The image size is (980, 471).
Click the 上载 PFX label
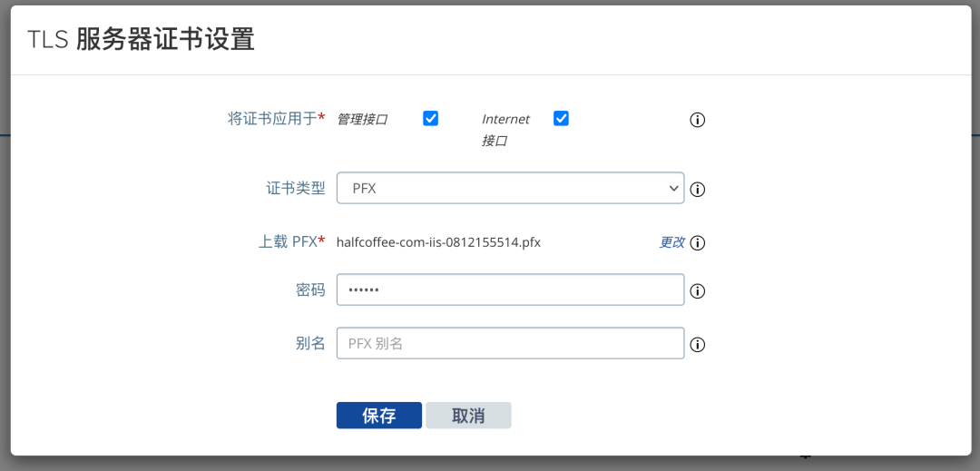[x=292, y=242]
